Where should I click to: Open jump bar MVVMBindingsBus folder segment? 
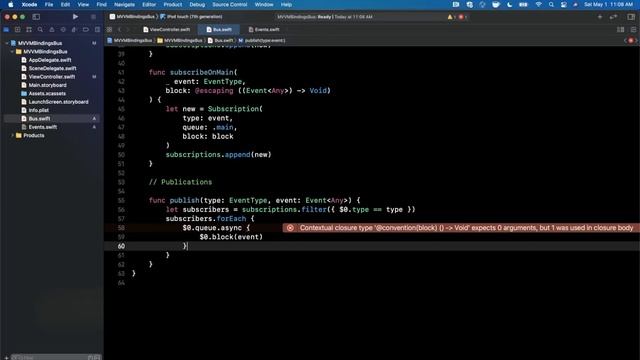point(180,40)
